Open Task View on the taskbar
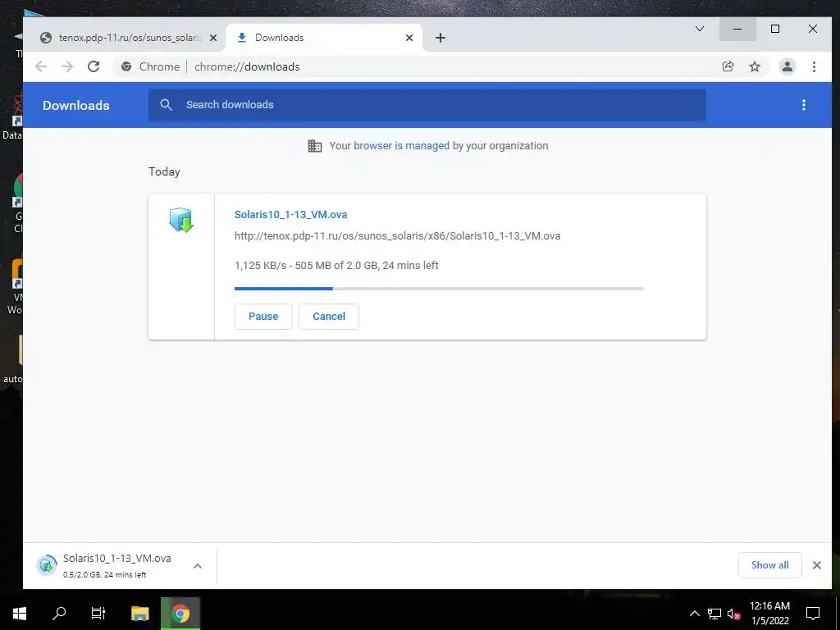The image size is (840, 630). click(98, 614)
